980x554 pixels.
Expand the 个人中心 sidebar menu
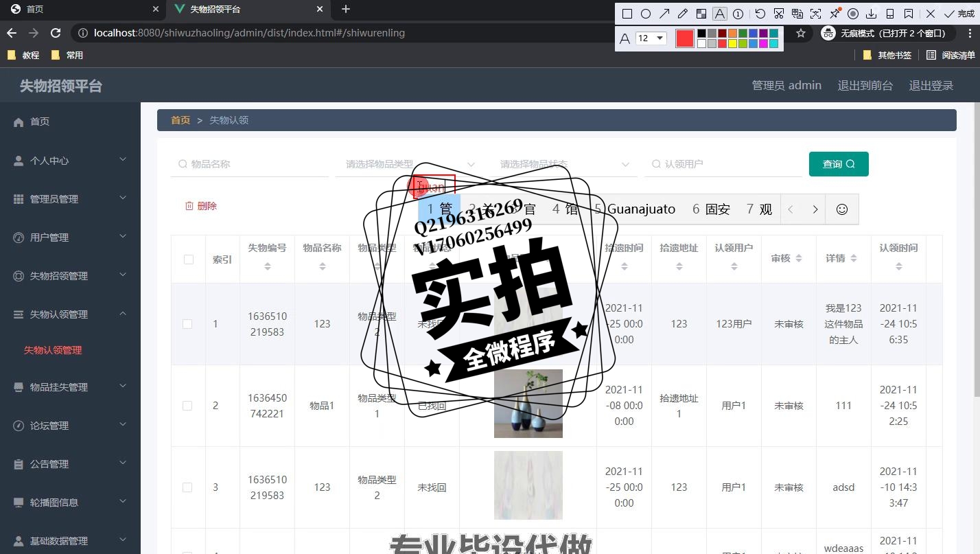coord(70,160)
